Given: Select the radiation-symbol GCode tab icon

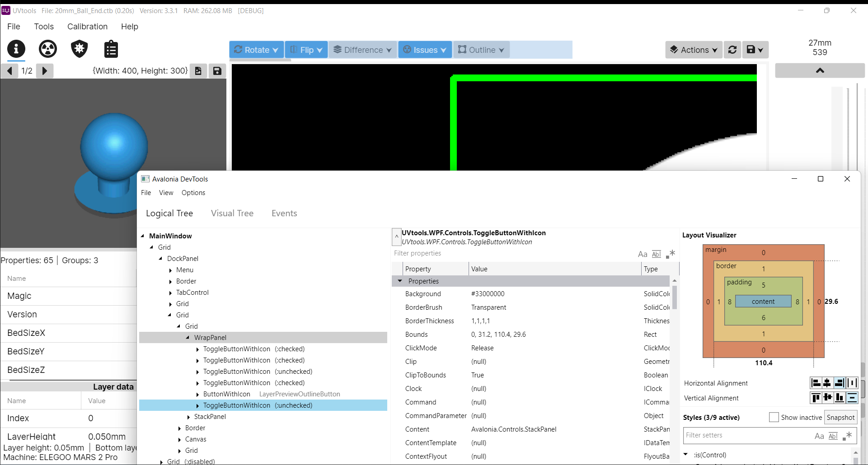Looking at the screenshot, I should coord(47,49).
